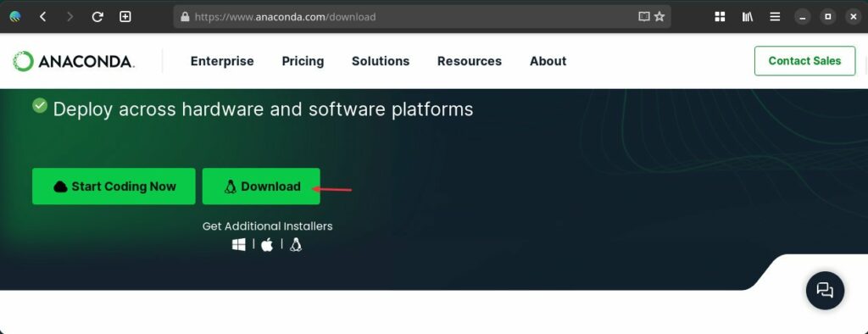
Task: Open the chat support bubble
Action: coord(825,290)
